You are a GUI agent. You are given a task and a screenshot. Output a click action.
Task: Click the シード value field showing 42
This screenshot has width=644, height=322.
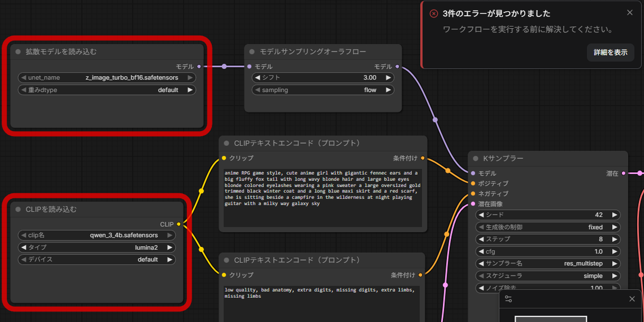click(548, 215)
